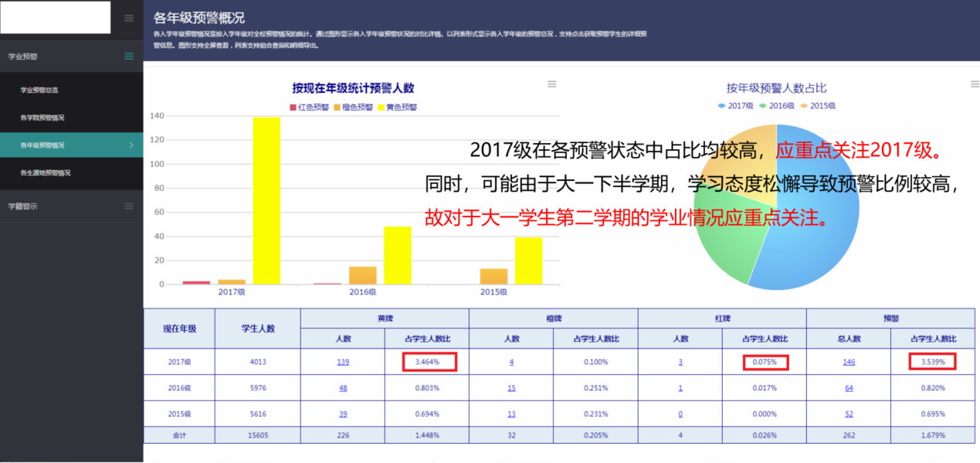The image size is (980, 463).
Task: Collapse the 学业预警 sidebar section
Action: click(129, 56)
